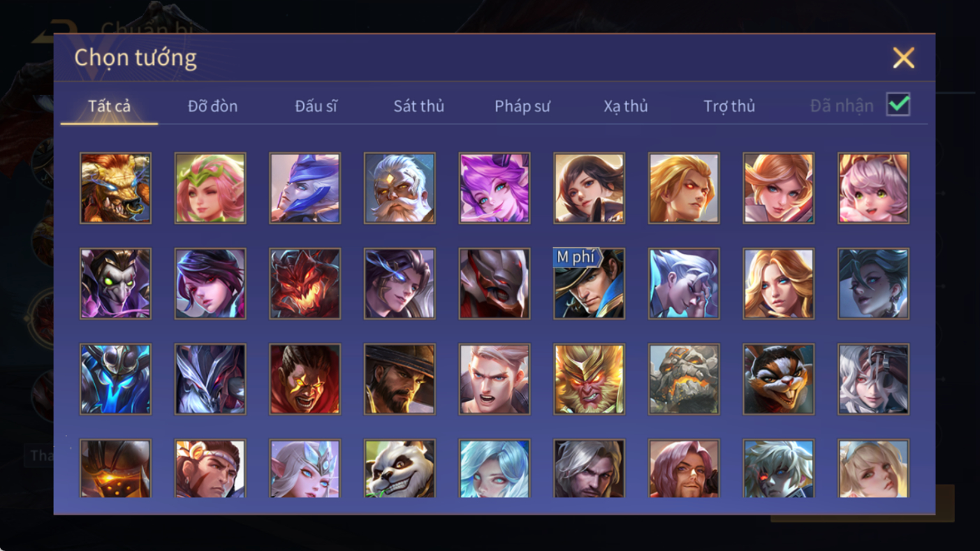Open the Đấu sĩ tab

(x=316, y=106)
